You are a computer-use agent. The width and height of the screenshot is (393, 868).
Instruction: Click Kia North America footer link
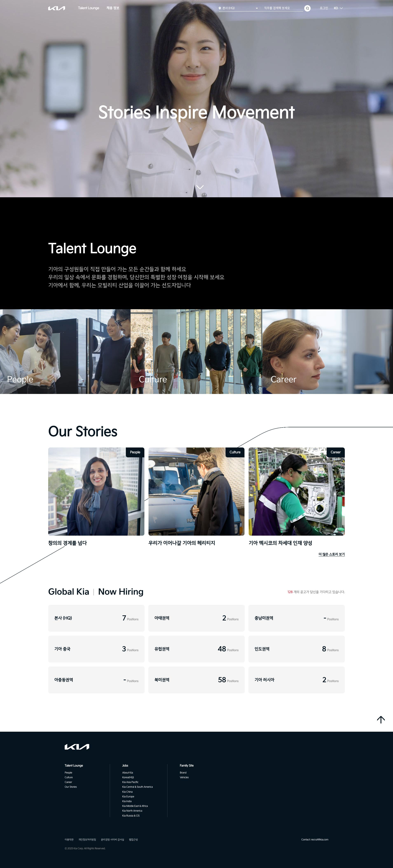132,811
